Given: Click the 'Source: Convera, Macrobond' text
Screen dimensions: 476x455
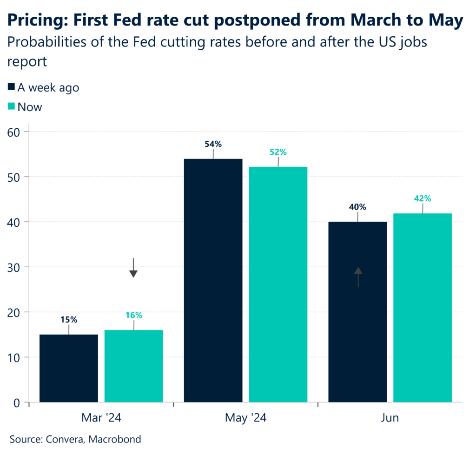Looking at the screenshot, I should pos(75,439).
